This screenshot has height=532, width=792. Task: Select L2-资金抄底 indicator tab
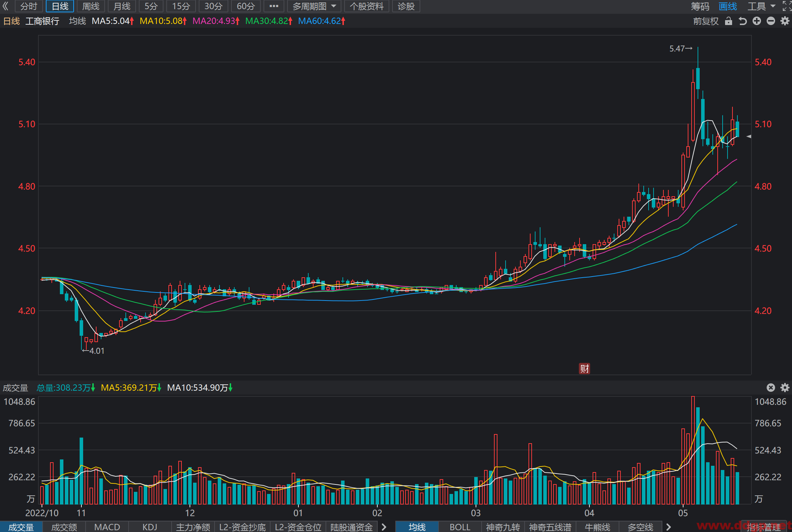242,527
